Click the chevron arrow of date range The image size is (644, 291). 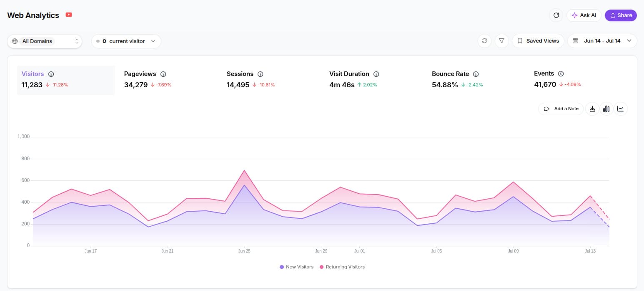(629, 41)
